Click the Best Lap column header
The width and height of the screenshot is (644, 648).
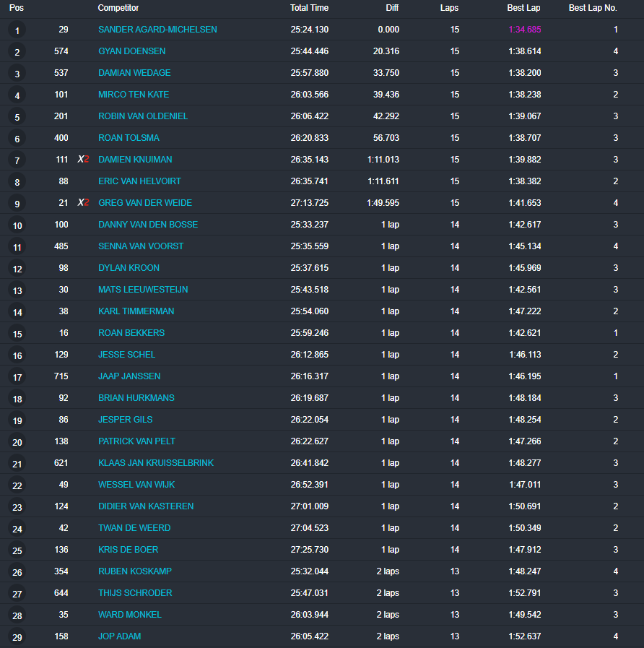523,8
